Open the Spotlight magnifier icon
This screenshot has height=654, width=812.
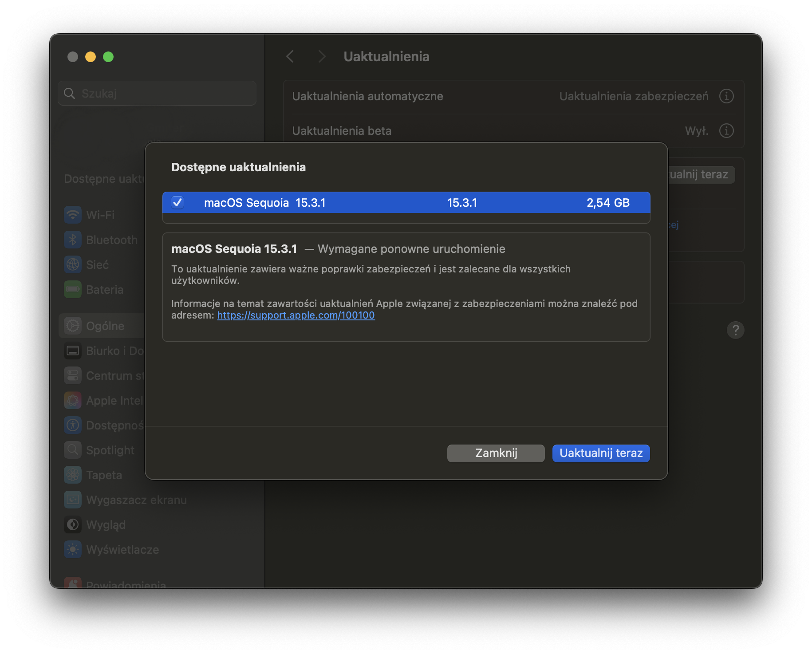click(73, 450)
